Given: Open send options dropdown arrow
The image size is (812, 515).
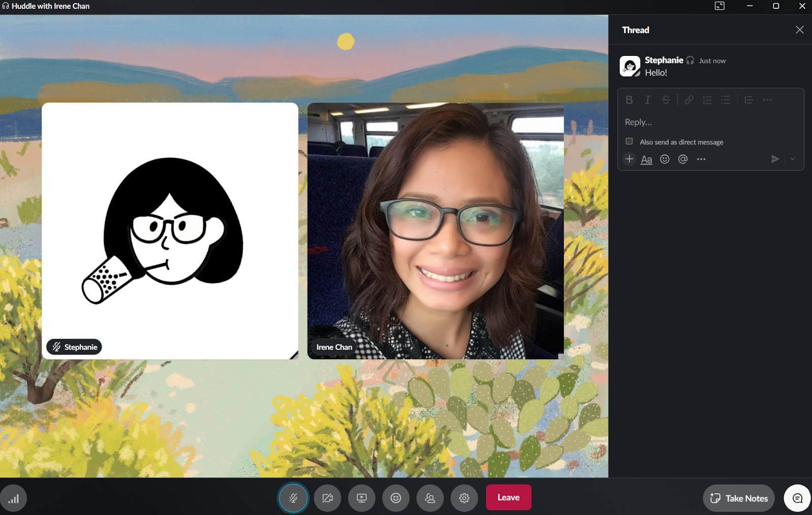Looking at the screenshot, I should (x=793, y=159).
